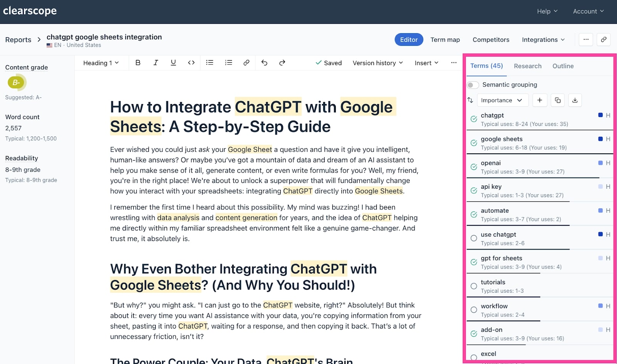Screen dimensions: 617x364
Task: Click the Readability label
Action: tap(22, 158)
